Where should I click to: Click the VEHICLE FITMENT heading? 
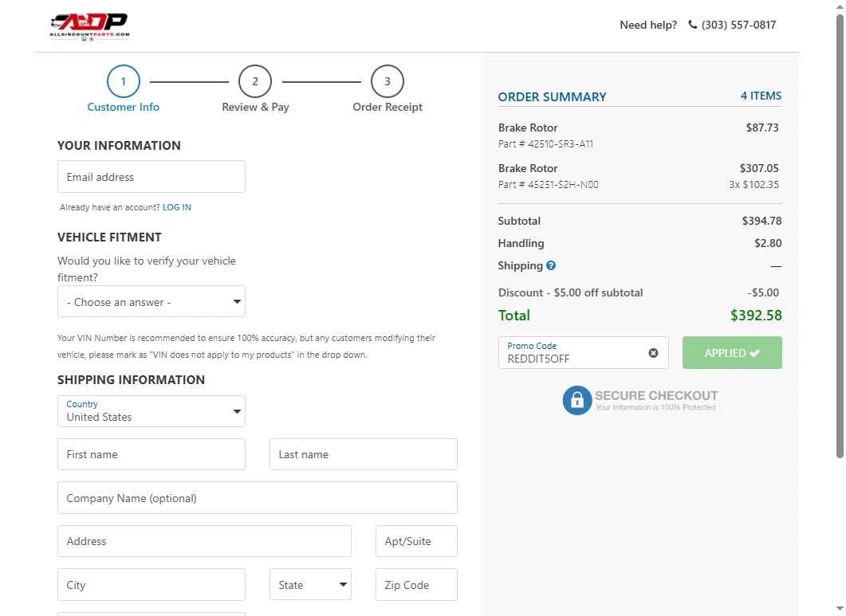tap(109, 237)
